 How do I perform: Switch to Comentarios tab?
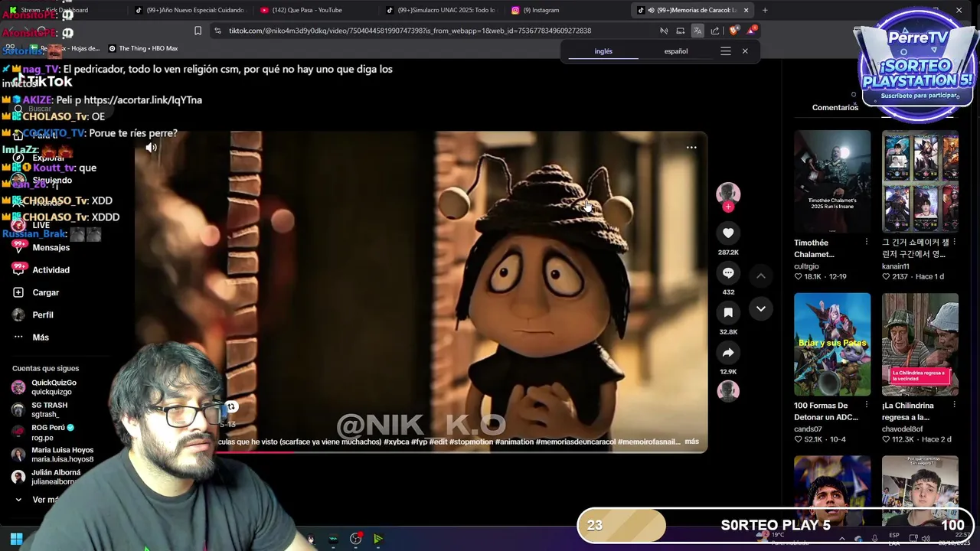pyautogui.click(x=835, y=108)
